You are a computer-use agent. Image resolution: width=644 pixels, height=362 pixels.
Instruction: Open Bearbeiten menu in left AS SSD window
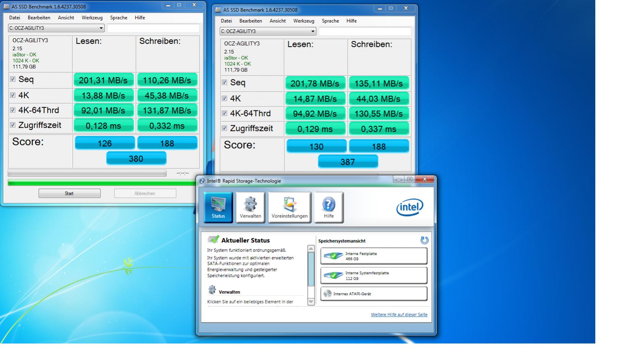39,18
